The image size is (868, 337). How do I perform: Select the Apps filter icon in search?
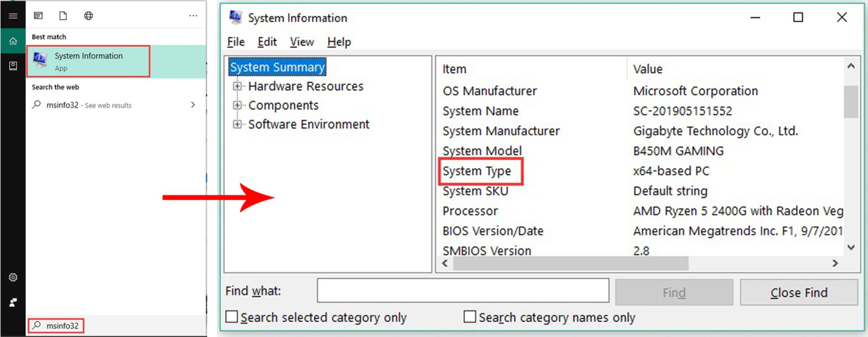pyautogui.click(x=38, y=16)
